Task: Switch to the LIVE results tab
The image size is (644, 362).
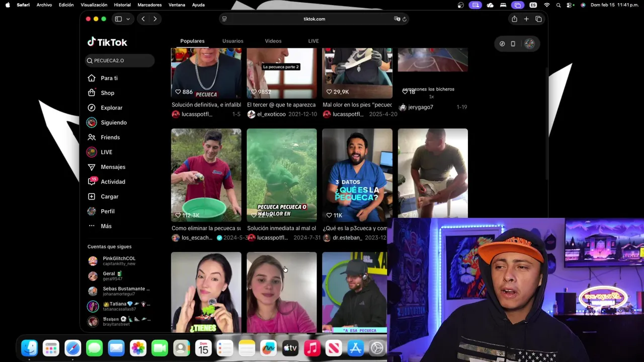Action: point(313,41)
